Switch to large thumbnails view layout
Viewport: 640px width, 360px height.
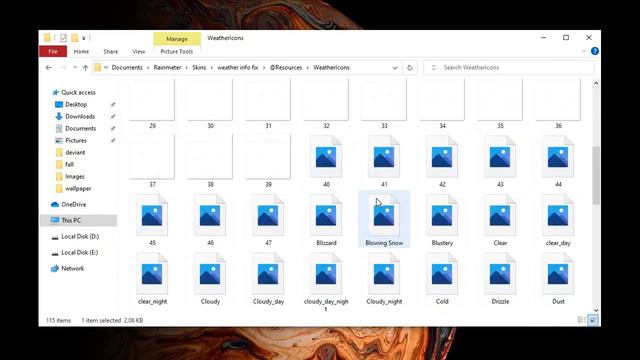coord(593,320)
